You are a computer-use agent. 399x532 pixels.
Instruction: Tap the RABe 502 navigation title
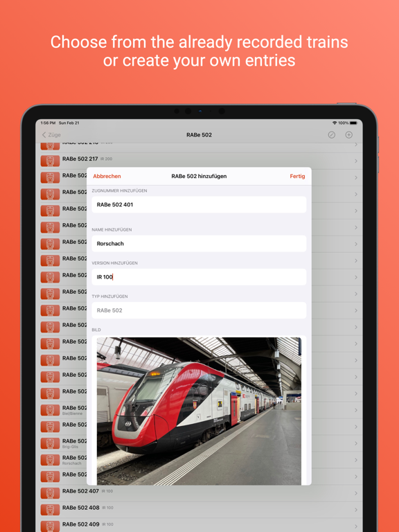[x=199, y=135]
